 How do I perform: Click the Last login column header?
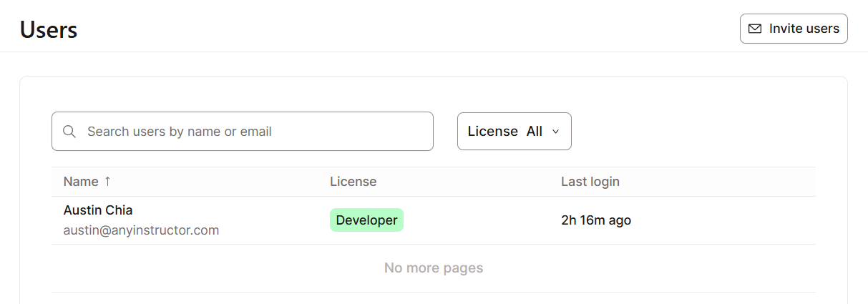pos(590,182)
